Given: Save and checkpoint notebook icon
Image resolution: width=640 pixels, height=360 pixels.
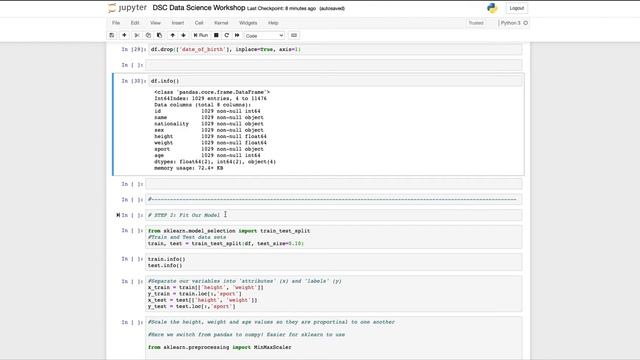Looking at the screenshot, I should pos(112,36).
